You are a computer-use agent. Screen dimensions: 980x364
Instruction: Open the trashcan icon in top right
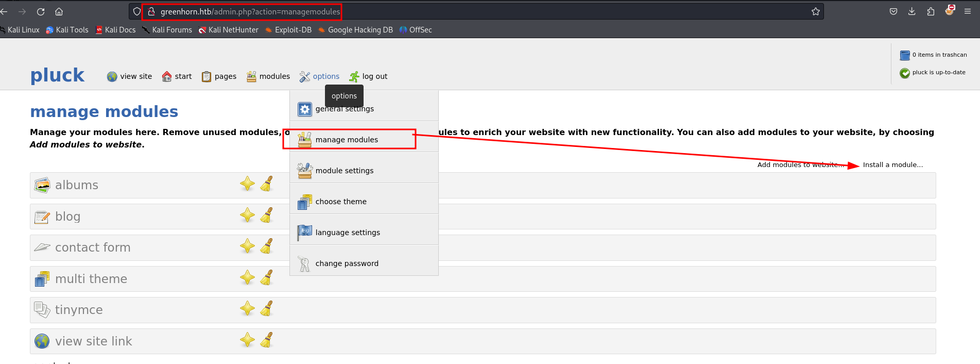(x=905, y=55)
